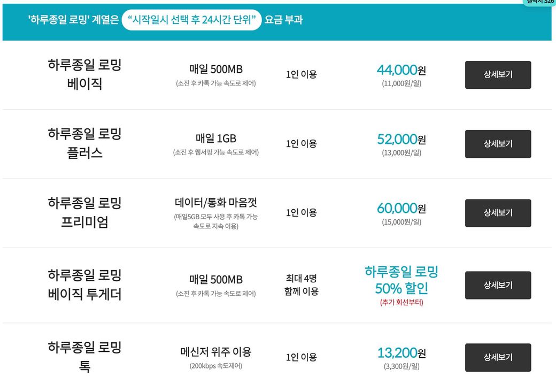Select the 하루종일 로밍 베이직 plan title
The width and height of the screenshot is (556, 392).
(x=84, y=74)
